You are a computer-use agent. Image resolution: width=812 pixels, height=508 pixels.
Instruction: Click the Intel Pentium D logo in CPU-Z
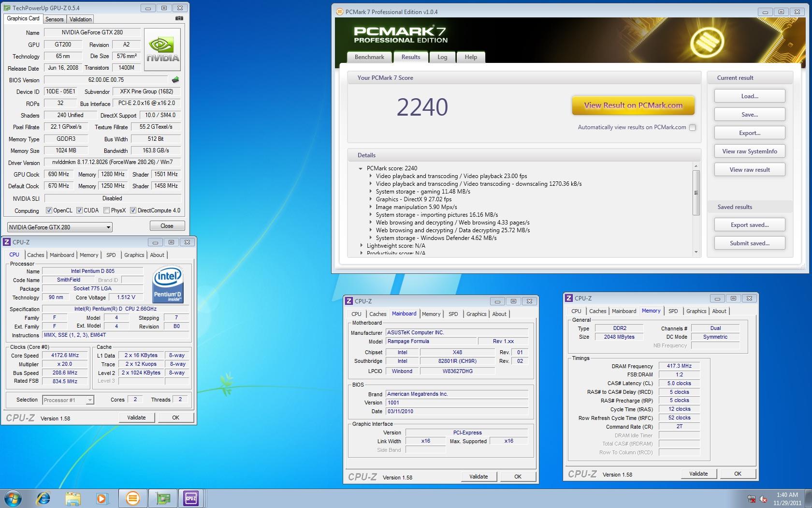168,284
